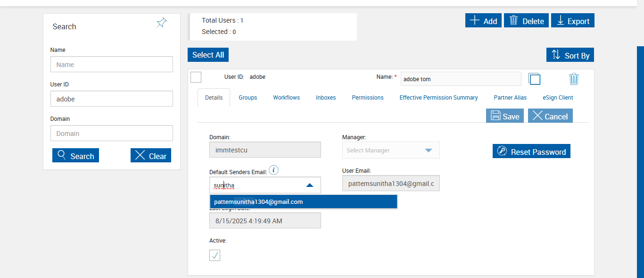Screen dimensions: 644x278
Task: Choose pattemsunitha1304@gmail.com from the suggestion list
Action: (x=304, y=202)
